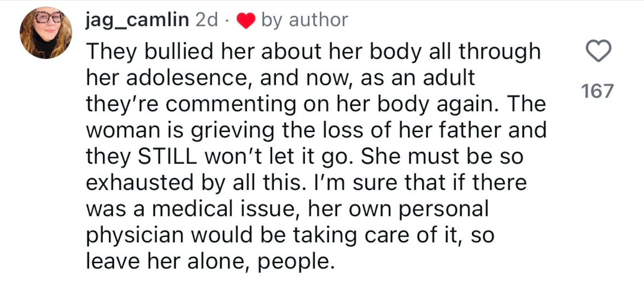Image resolution: width=644 pixels, height=284 pixels.
Task: Click the word 'commenting' in the comment
Action: 231,104
